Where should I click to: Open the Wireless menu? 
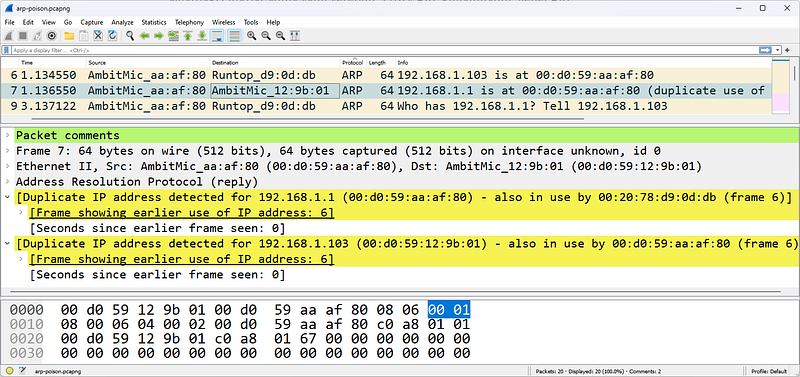click(x=223, y=22)
